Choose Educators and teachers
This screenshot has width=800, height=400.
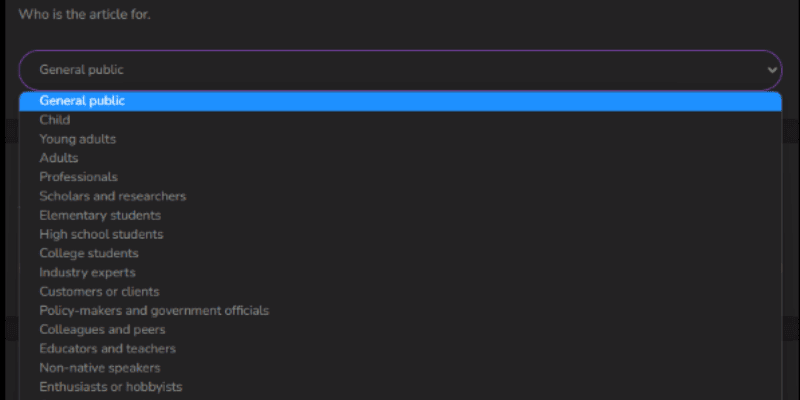click(x=400, y=349)
